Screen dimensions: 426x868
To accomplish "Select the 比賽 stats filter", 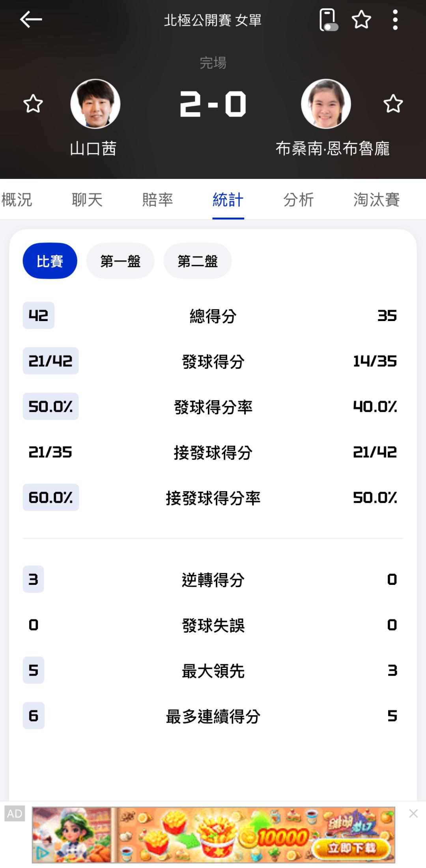I will [x=50, y=261].
